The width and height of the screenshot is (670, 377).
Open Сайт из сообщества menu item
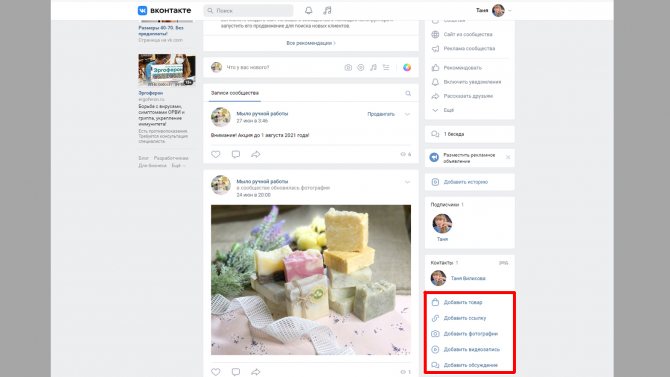(468, 34)
